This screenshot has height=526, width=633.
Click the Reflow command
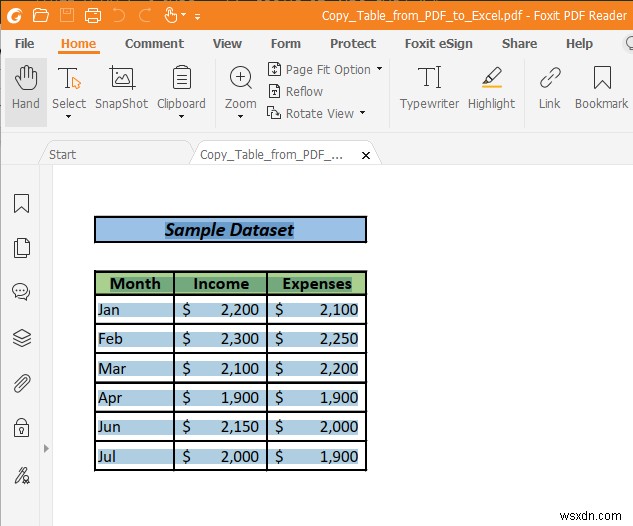pyautogui.click(x=296, y=91)
